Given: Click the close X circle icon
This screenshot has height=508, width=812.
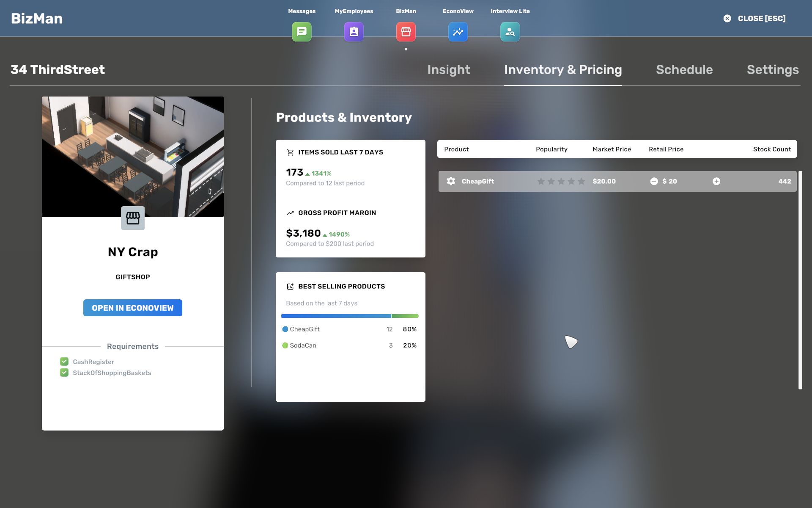Looking at the screenshot, I should (727, 18).
